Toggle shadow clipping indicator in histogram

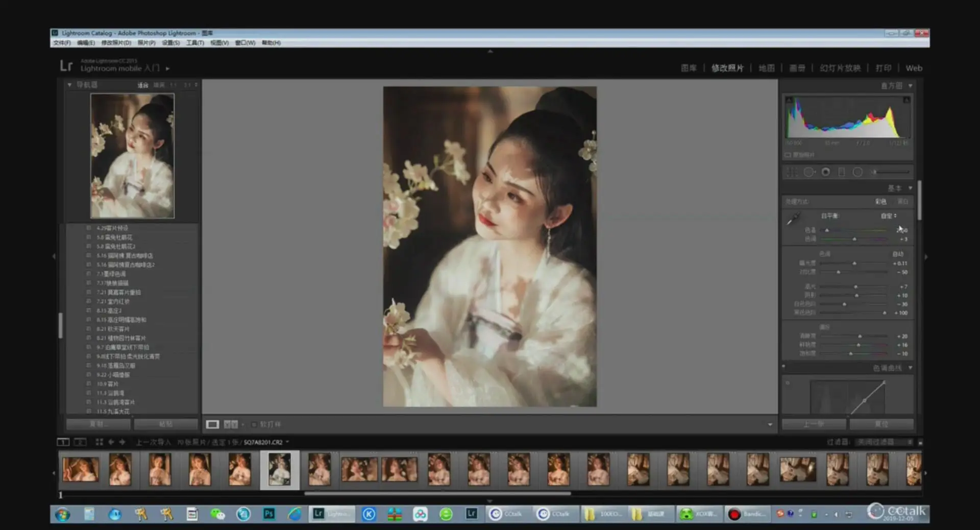point(789,100)
